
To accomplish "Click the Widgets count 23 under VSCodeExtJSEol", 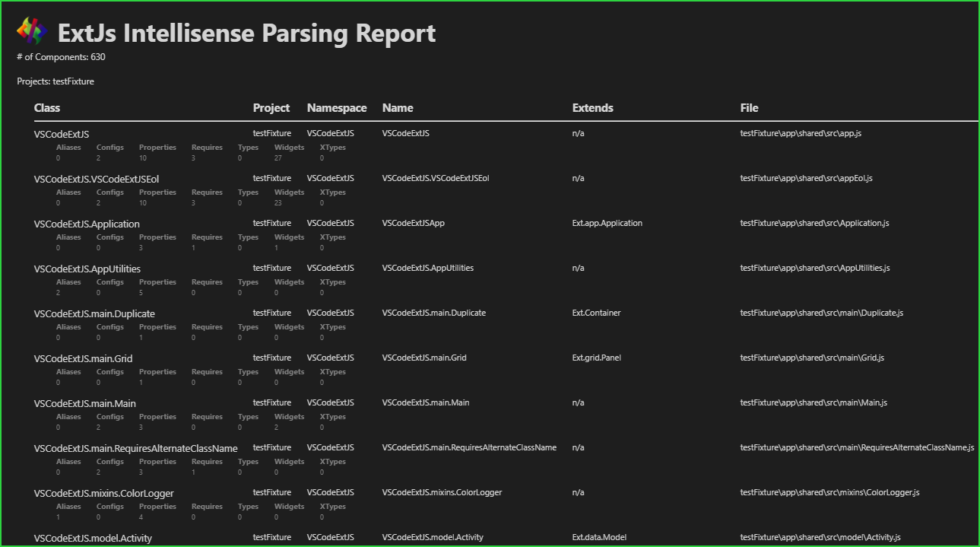I will click(278, 203).
